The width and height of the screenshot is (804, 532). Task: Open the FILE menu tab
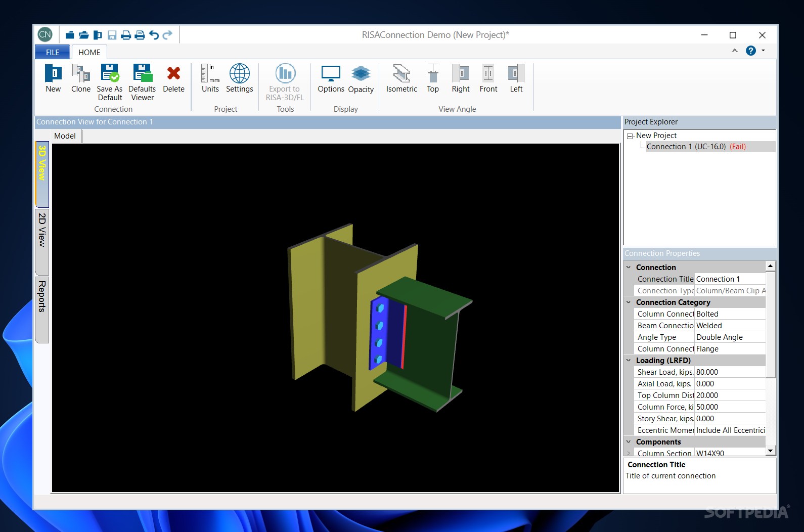[x=53, y=52]
